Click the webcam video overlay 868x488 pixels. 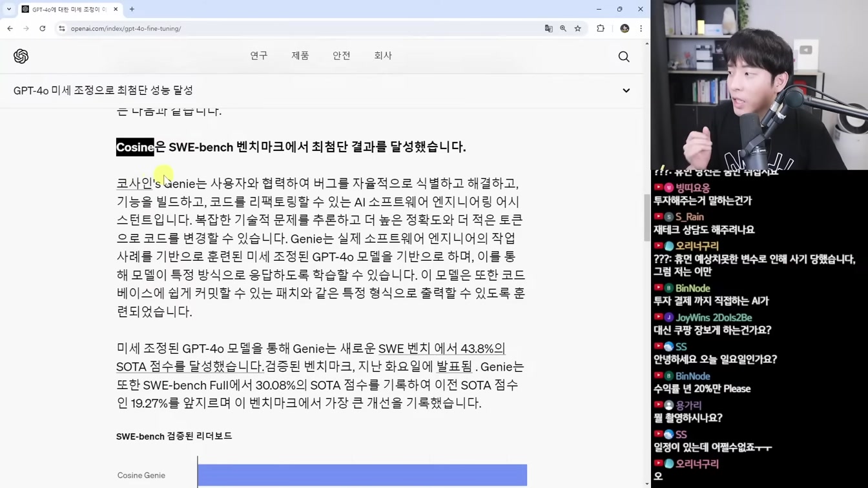759,85
